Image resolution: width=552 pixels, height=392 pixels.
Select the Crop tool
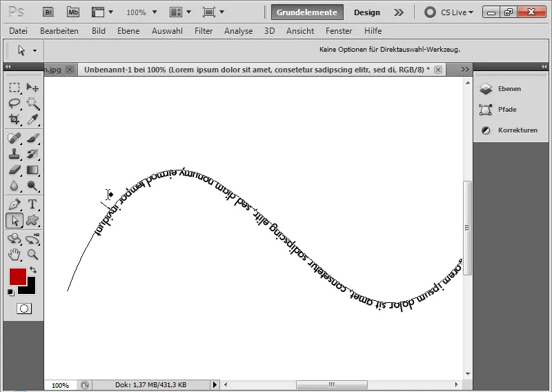tap(14, 119)
